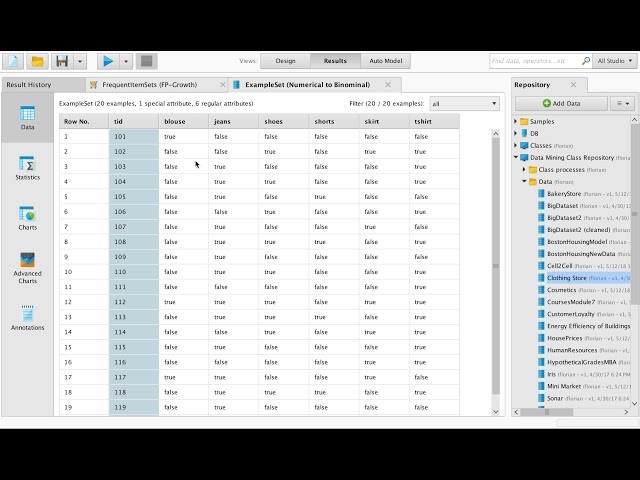The width and height of the screenshot is (640, 480).
Task: Expand the Class processes folder
Action: (524, 169)
